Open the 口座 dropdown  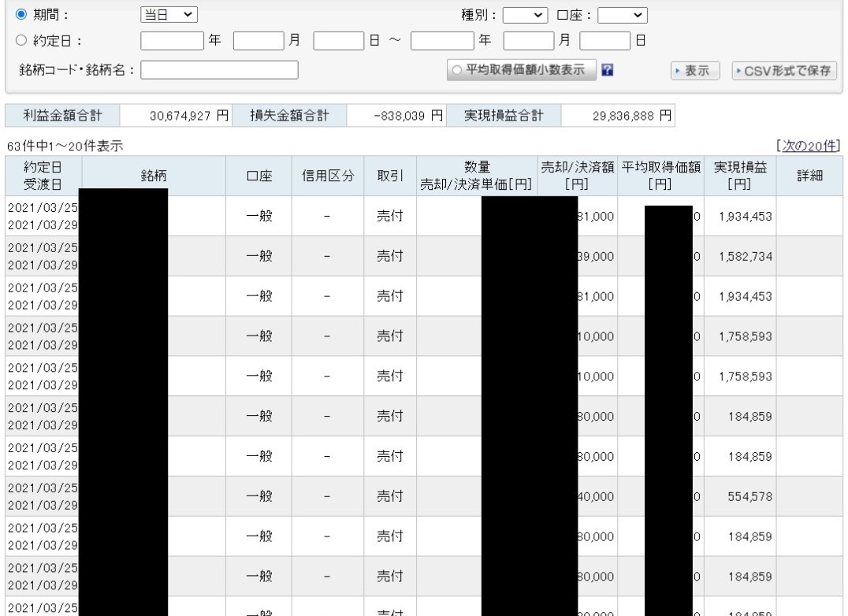[x=622, y=15]
